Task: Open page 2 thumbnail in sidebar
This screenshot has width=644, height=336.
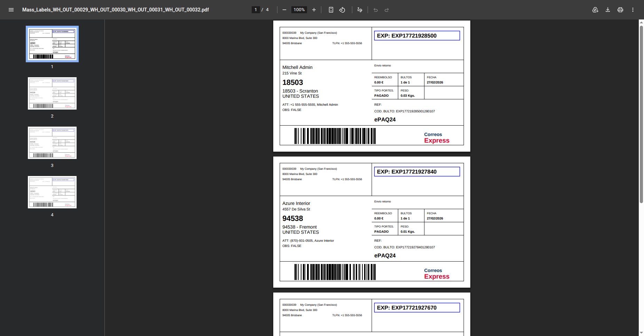Action: (52, 94)
